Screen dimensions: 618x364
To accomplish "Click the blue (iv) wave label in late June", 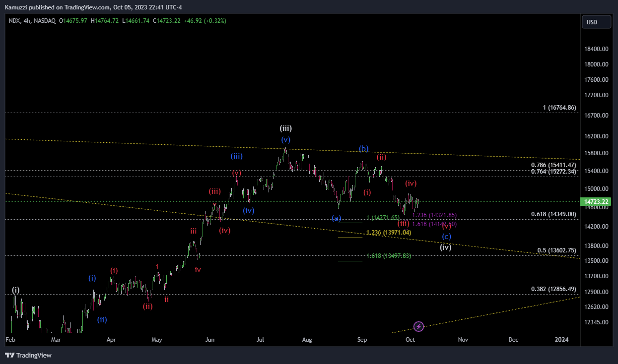I will click(x=249, y=210).
